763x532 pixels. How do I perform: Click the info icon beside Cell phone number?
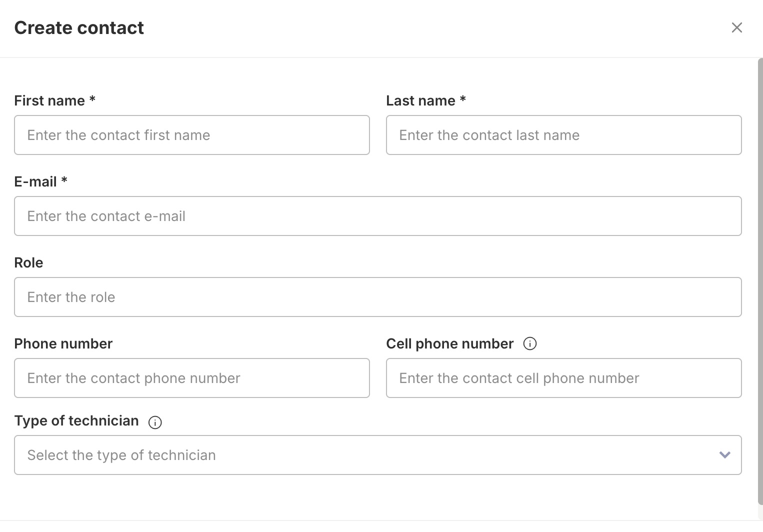(529, 344)
